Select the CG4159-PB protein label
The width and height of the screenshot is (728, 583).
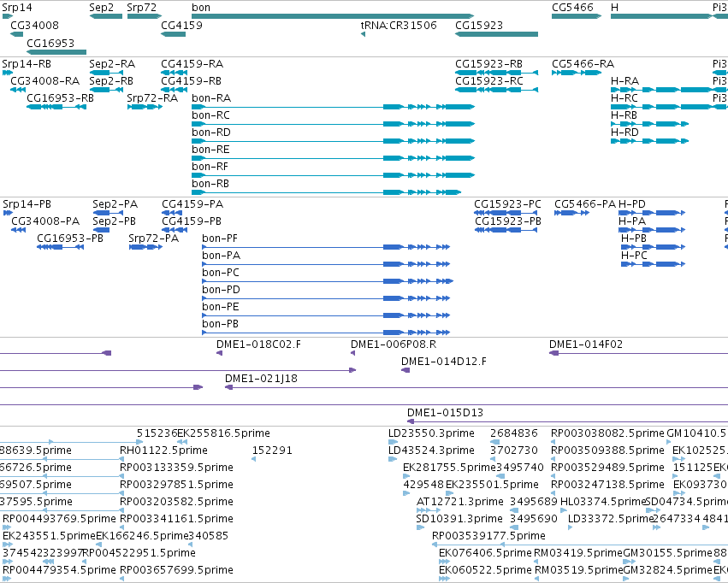point(192,221)
